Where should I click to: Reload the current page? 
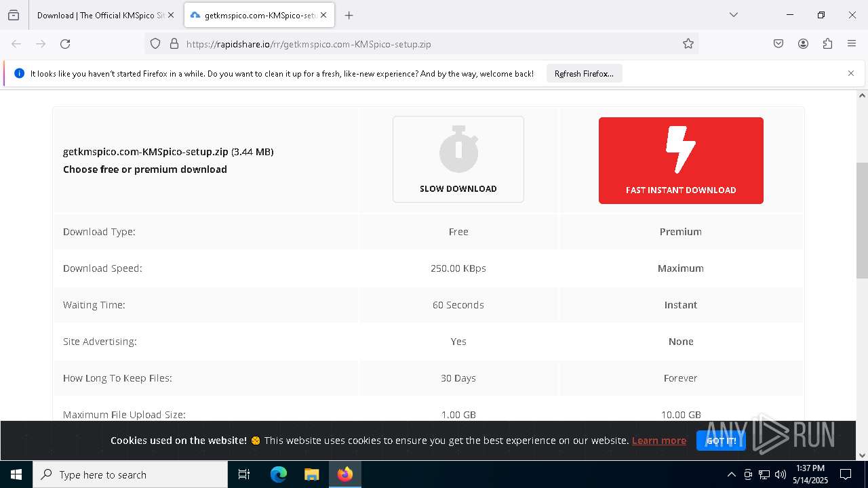pyautogui.click(x=65, y=44)
